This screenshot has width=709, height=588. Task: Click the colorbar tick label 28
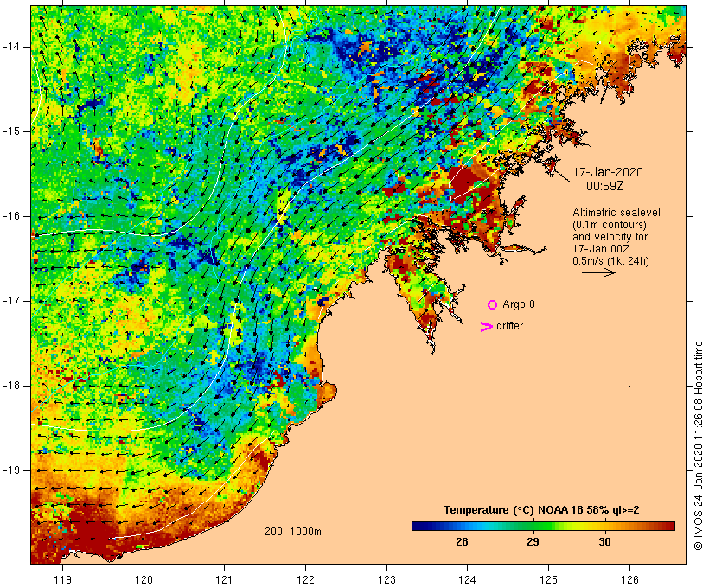[x=462, y=542]
